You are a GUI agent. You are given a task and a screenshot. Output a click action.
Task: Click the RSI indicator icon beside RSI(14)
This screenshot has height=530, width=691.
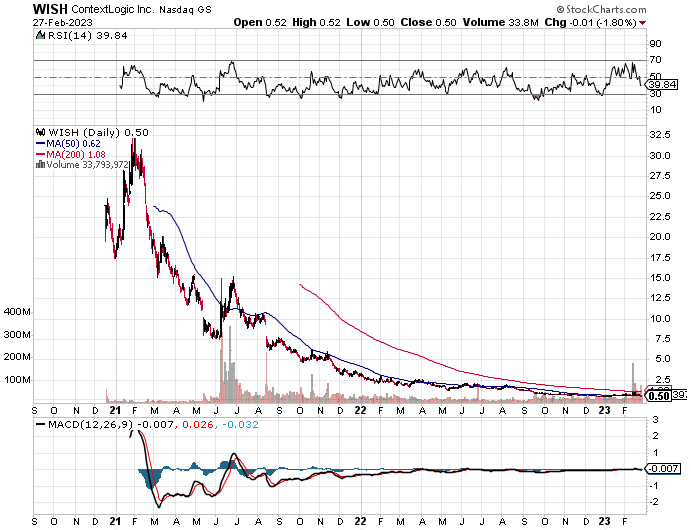(x=40, y=35)
